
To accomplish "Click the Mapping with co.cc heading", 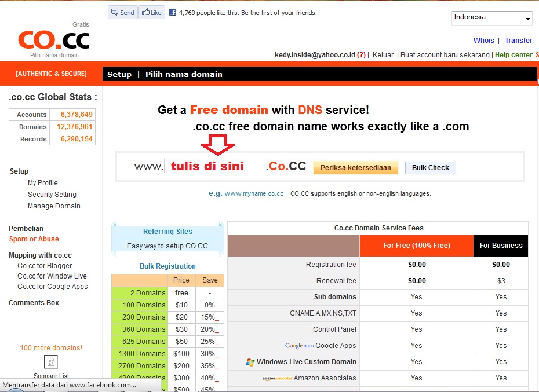I will click(x=40, y=255).
